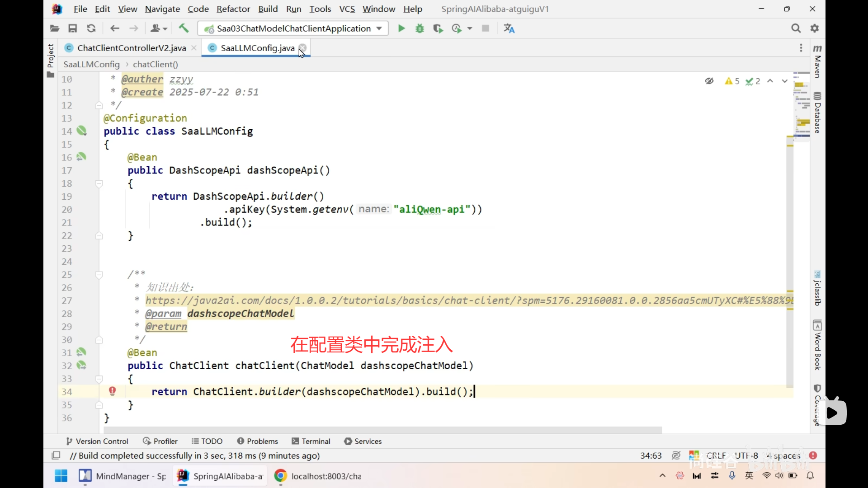Click the Build hammer icon

pyautogui.click(x=184, y=28)
